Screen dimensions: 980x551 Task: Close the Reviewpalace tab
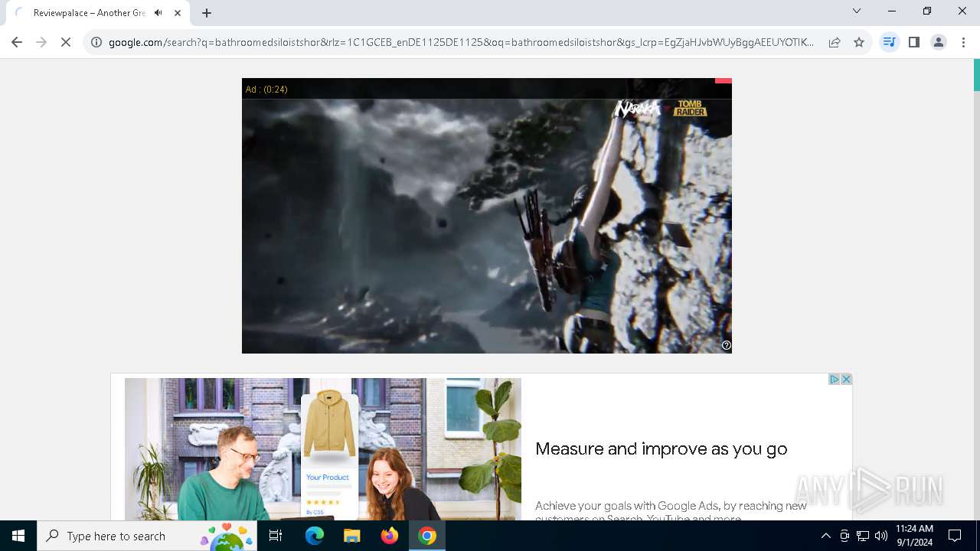pyautogui.click(x=178, y=13)
